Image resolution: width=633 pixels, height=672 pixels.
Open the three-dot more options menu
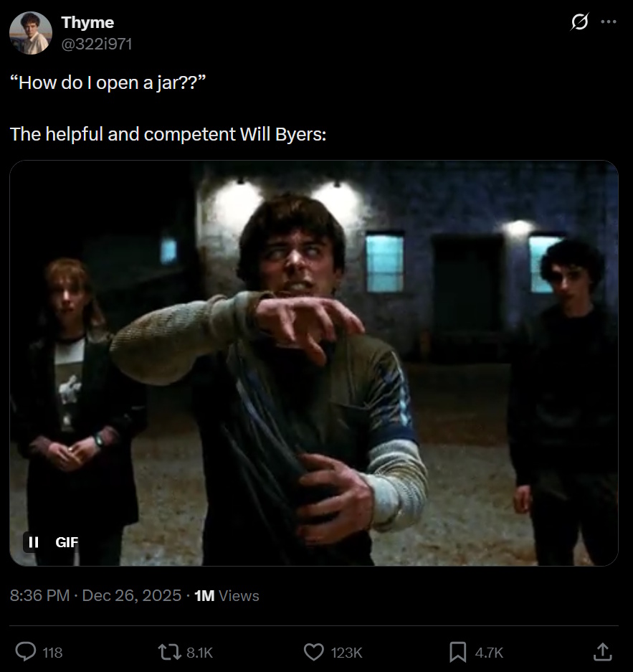[x=609, y=22]
